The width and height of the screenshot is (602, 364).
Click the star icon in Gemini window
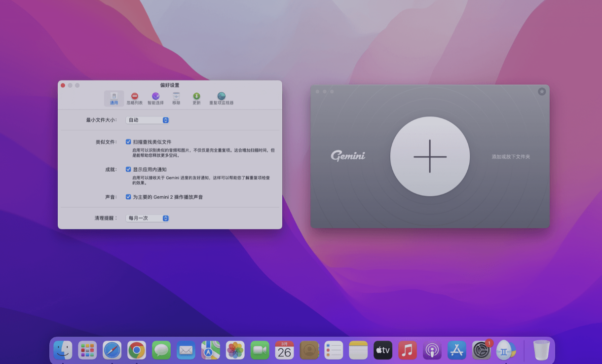[x=542, y=92]
